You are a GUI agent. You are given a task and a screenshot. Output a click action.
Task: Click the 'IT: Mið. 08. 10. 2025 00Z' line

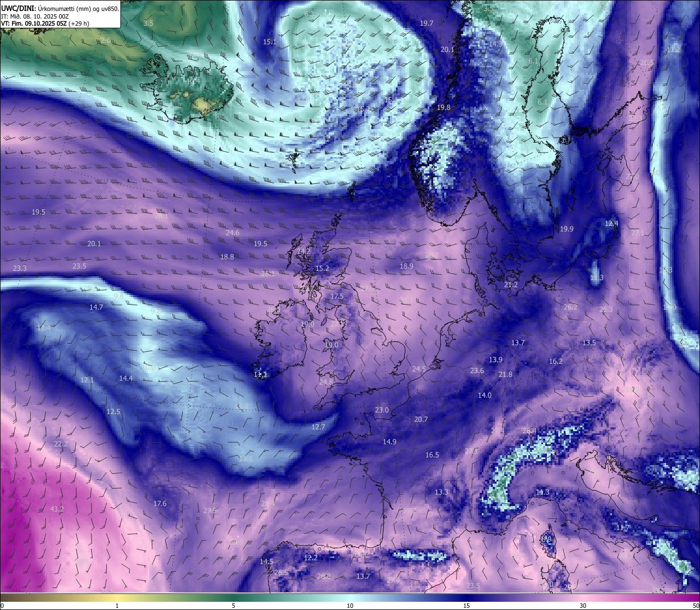35,16
